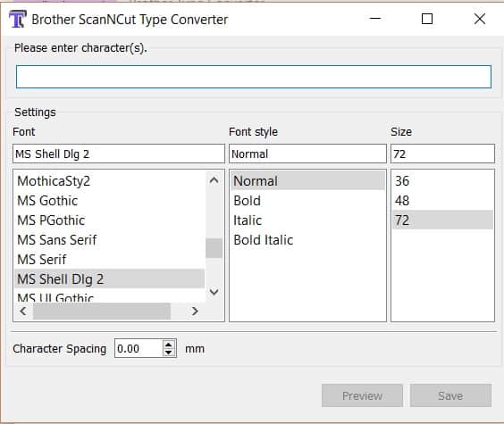Click the Size input box

(x=442, y=154)
